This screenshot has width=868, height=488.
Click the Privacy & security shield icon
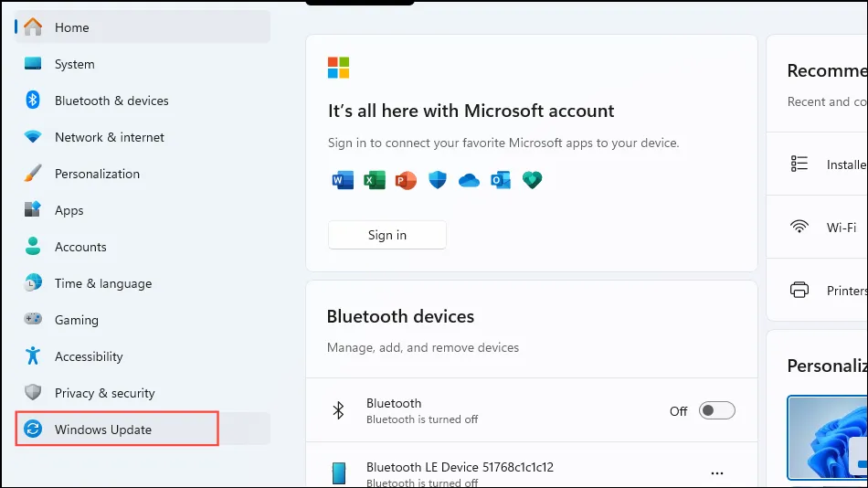click(x=33, y=392)
